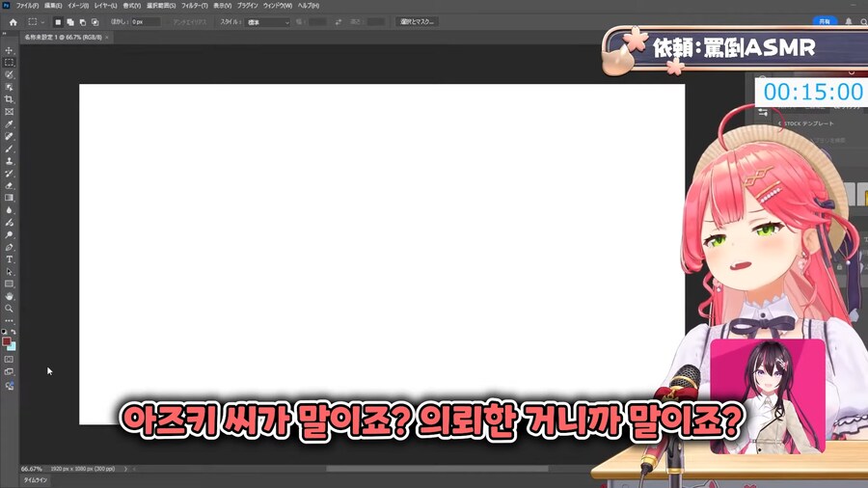Open the イメージ(I) menu

(78, 6)
